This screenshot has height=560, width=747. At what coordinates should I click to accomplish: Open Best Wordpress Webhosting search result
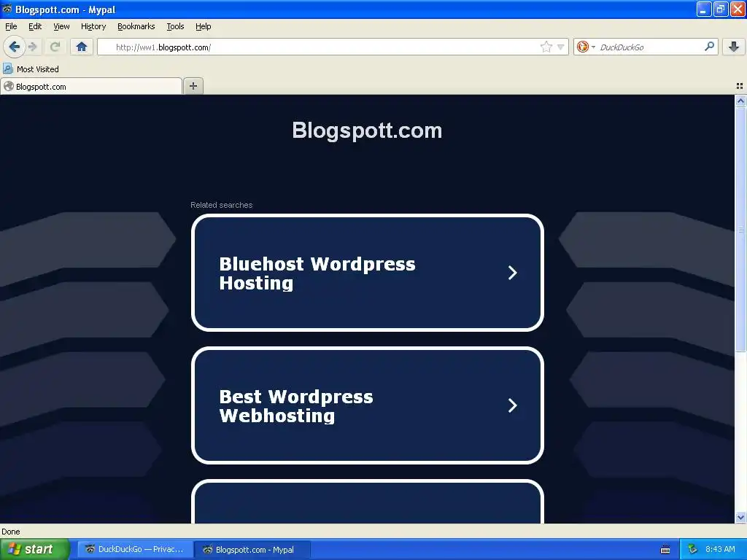click(x=368, y=405)
